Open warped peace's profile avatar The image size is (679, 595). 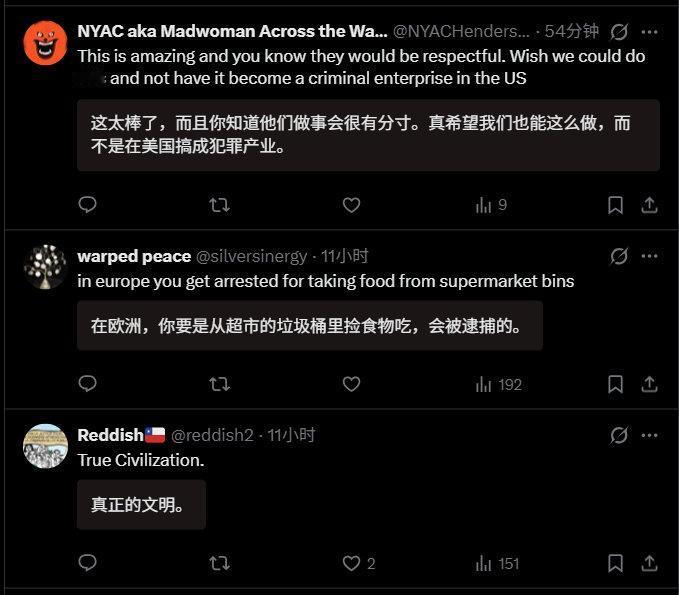(x=45, y=266)
